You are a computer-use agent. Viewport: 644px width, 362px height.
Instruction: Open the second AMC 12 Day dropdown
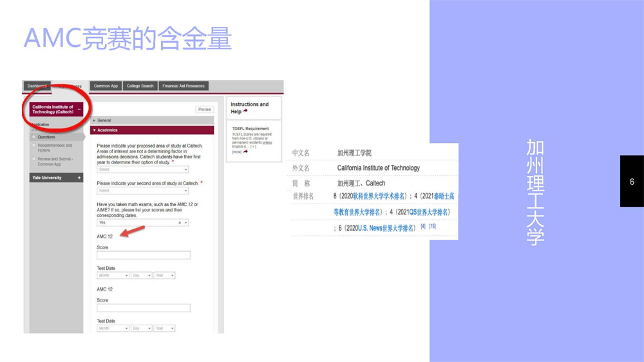[x=141, y=329]
